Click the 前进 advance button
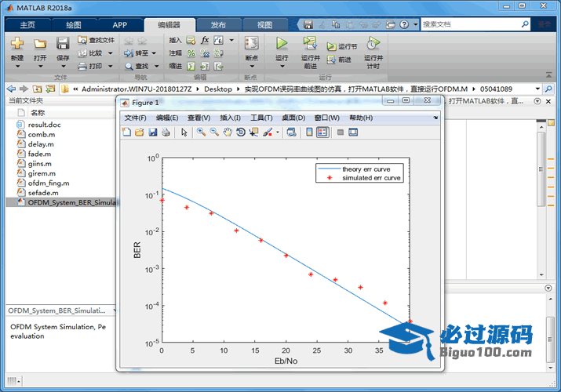 point(339,60)
